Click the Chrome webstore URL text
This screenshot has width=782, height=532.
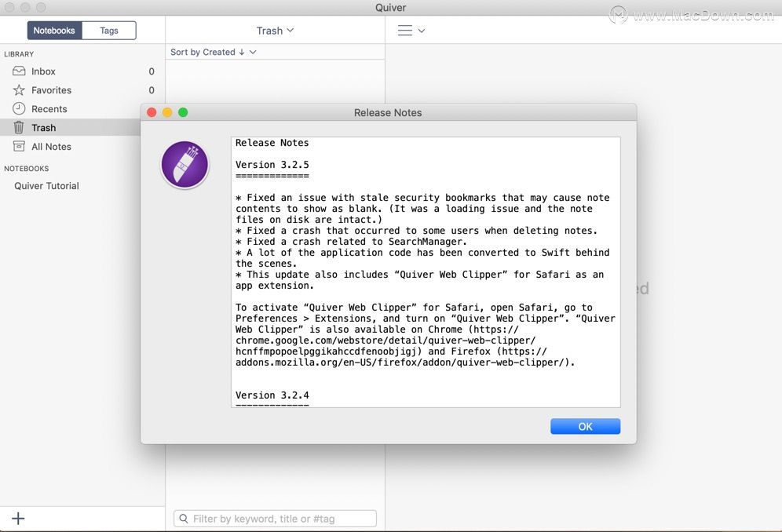386,341
